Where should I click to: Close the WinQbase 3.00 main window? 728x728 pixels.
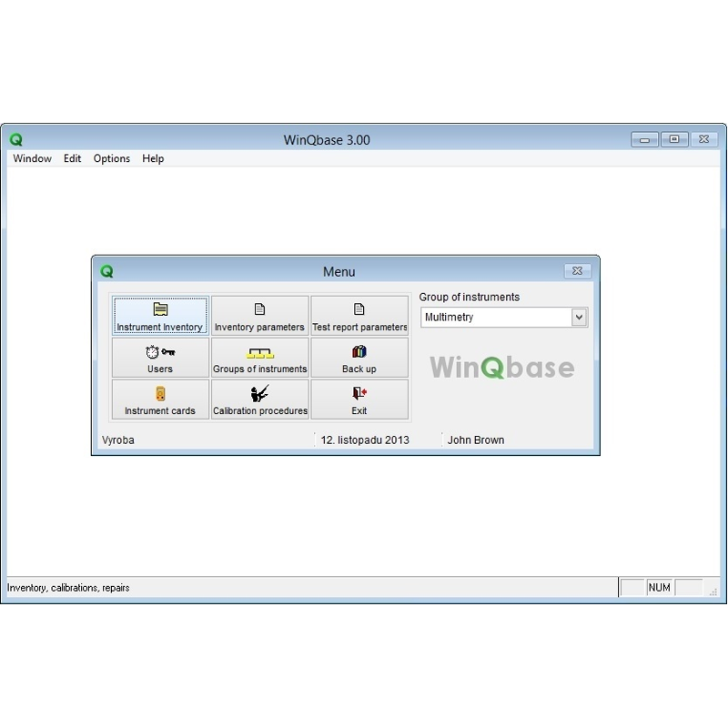point(703,139)
